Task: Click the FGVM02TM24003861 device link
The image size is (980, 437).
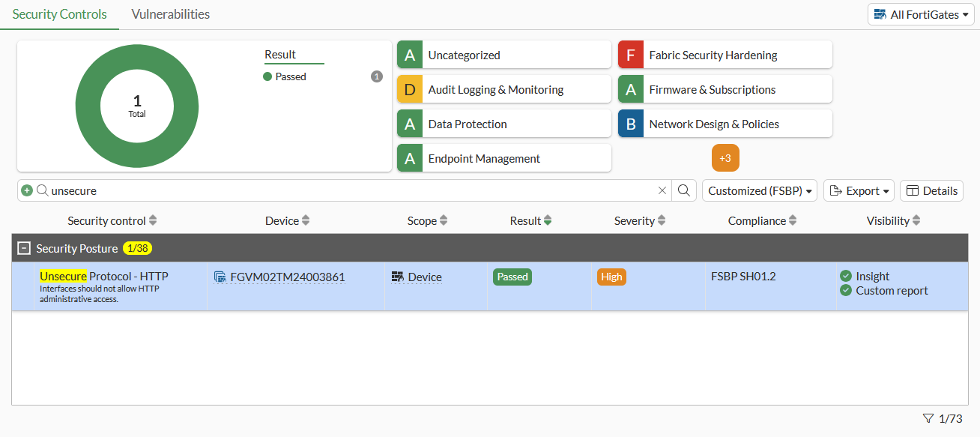Action: 287,277
